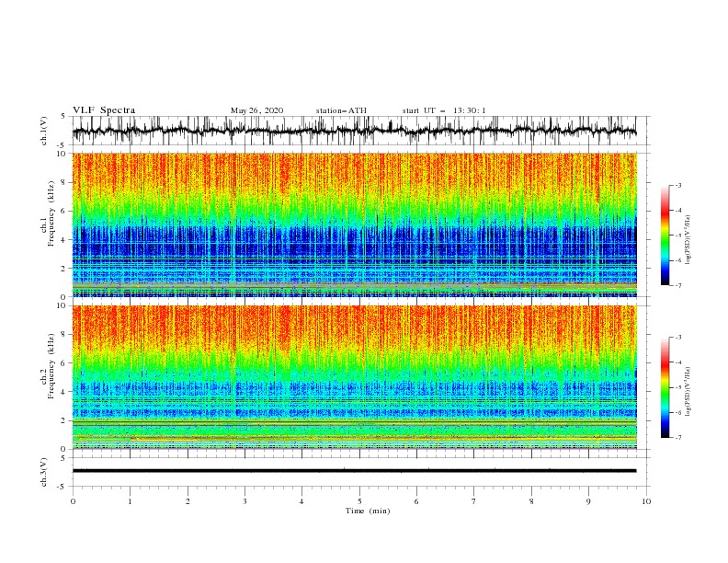Click the "-7" label on the ch.1 color bar
Screen dimensions: 728x563
(x=677, y=285)
